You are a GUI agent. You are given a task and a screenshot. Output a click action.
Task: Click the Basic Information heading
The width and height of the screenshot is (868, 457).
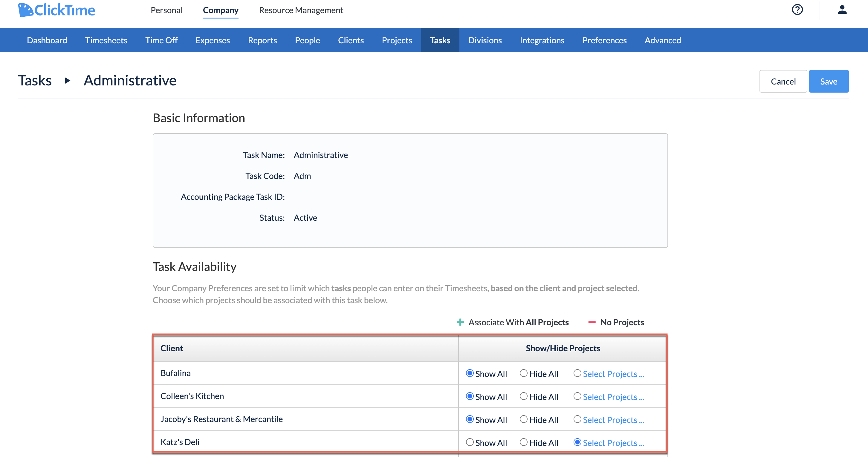(x=199, y=118)
